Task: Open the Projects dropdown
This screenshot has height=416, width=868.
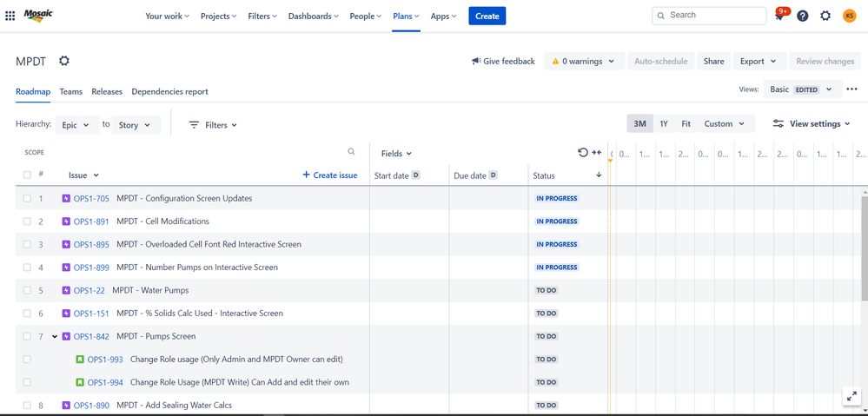Action: [x=219, y=16]
